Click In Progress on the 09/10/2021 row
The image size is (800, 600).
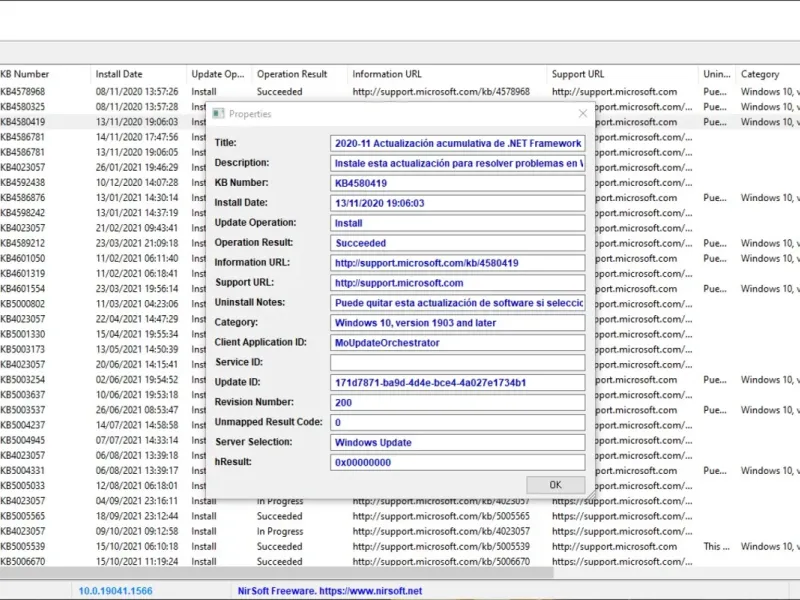[x=280, y=531]
